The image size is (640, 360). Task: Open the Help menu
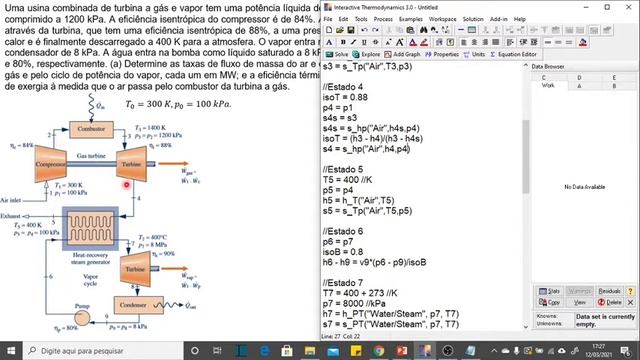pyautogui.click(x=520, y=19)
